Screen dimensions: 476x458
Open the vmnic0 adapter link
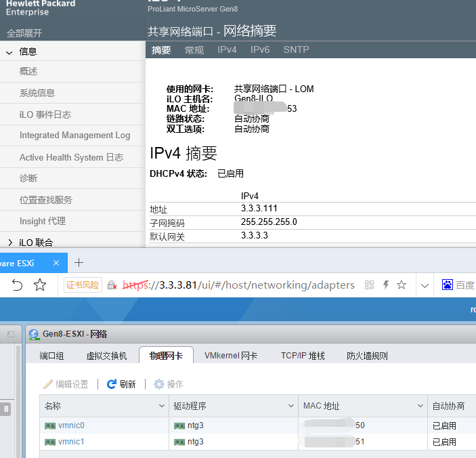71,425
